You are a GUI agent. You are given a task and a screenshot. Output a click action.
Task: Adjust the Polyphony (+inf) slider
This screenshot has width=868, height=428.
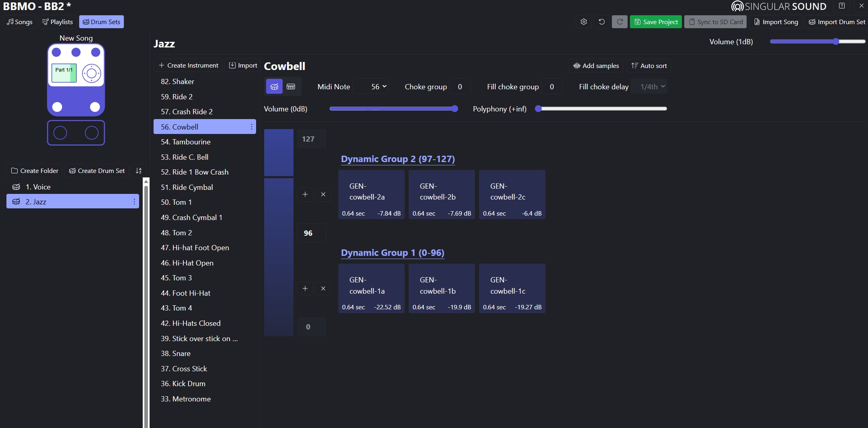(x=601, y=109)
